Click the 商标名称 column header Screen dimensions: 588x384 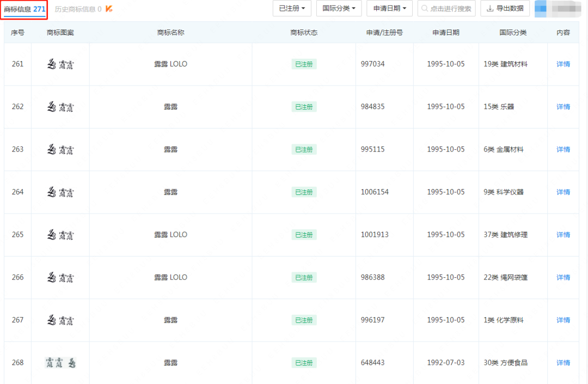(170, 33)
